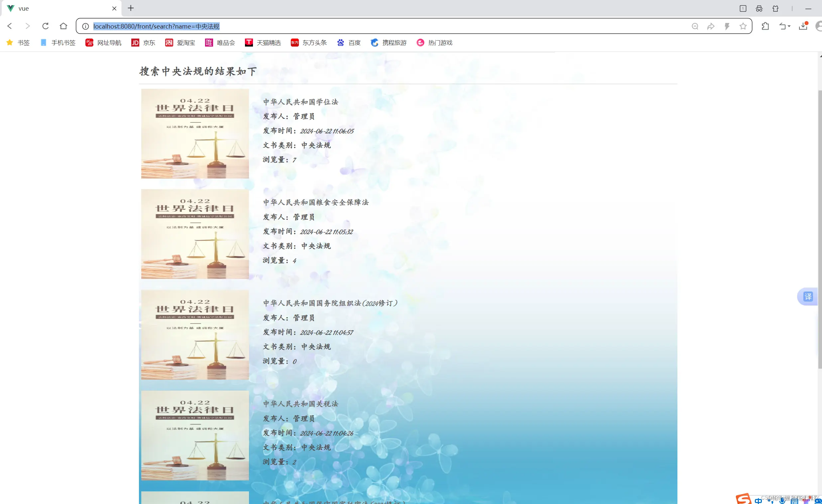
Task: Click the heading 搜索中央法规的结果如下
Action: tap(198, 71)
